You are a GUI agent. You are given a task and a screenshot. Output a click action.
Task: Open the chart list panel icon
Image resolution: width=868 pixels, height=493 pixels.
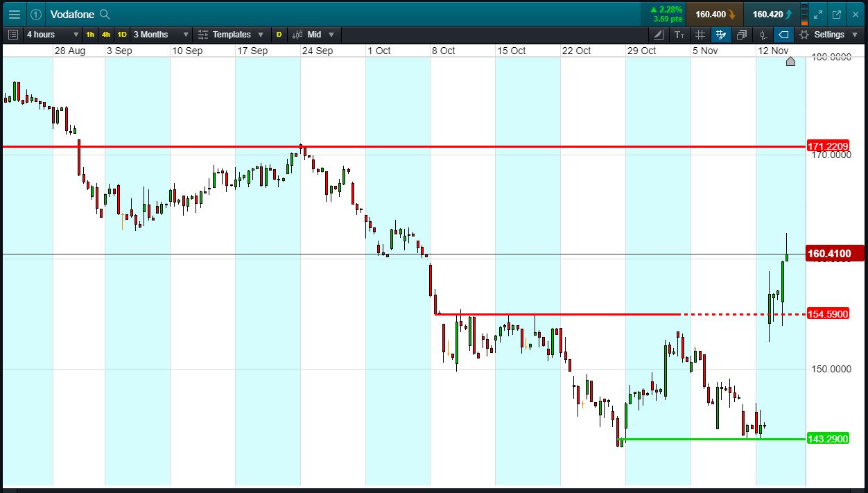pos(12,35)
